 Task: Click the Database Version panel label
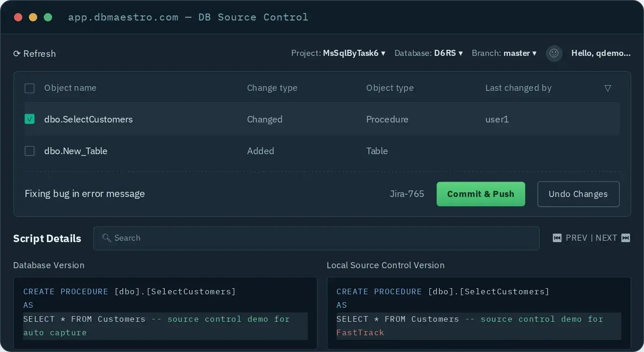click(49, 265)
